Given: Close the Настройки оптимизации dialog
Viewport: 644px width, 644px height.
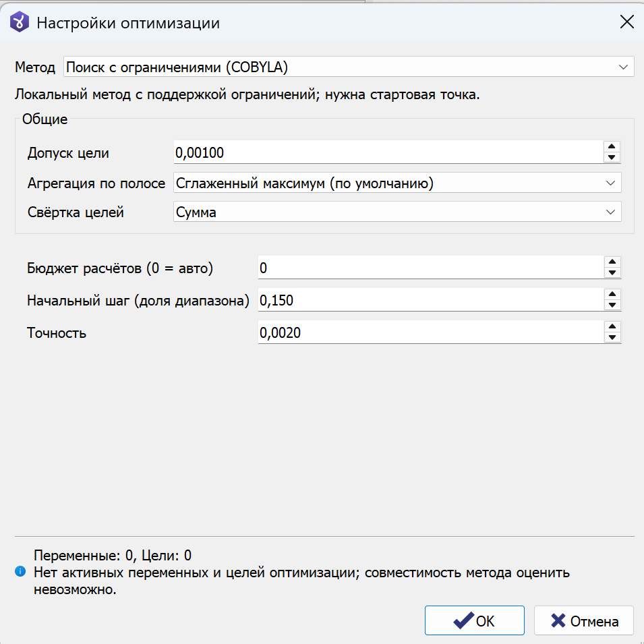Looking at the screenshot, I should pyautogui.click(x=626, y=22).
